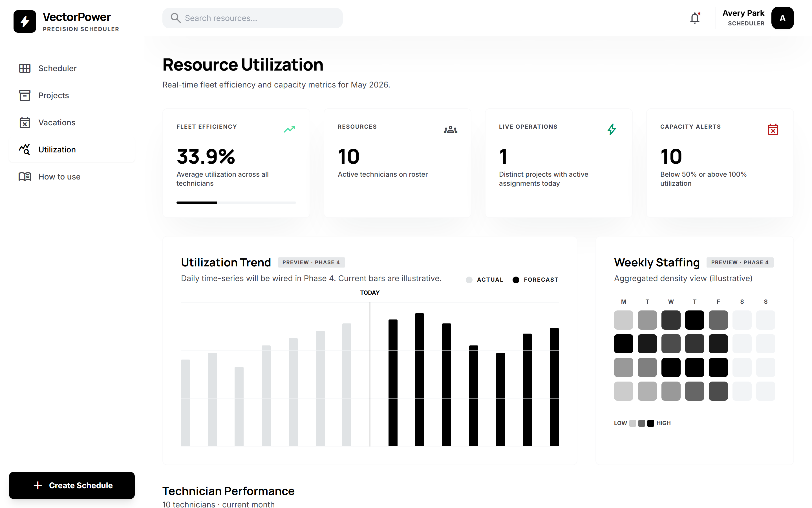Select the How to use menu item

(x=72, y=177)
